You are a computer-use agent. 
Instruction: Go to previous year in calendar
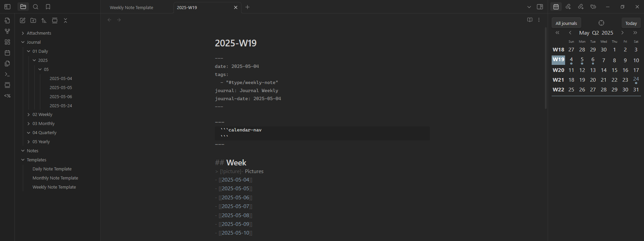[x=557, y=33]
